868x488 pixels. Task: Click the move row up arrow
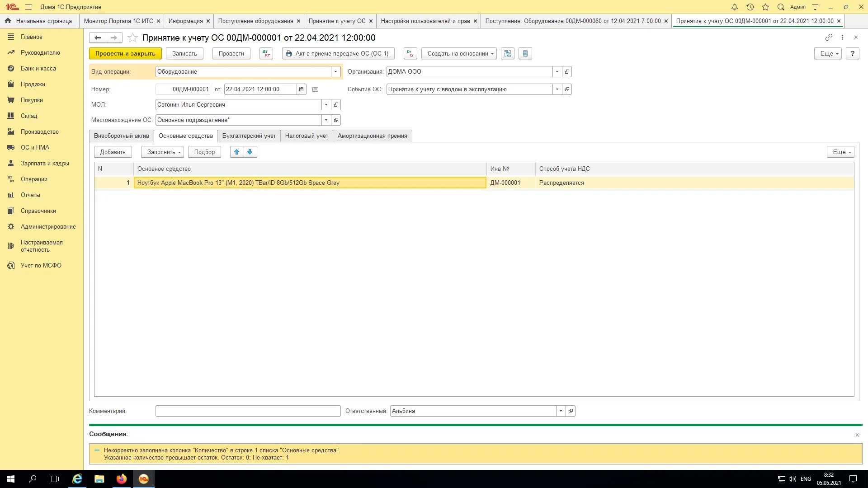click(x=236, y=152)
